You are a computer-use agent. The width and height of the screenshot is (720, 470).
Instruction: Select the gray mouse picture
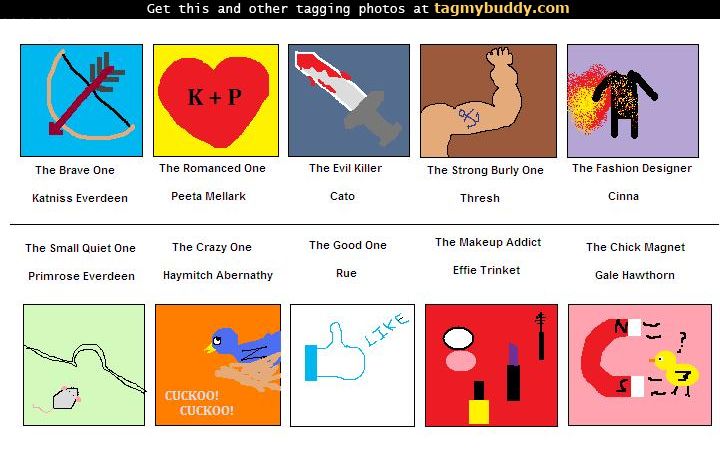(x=84, y=365)
